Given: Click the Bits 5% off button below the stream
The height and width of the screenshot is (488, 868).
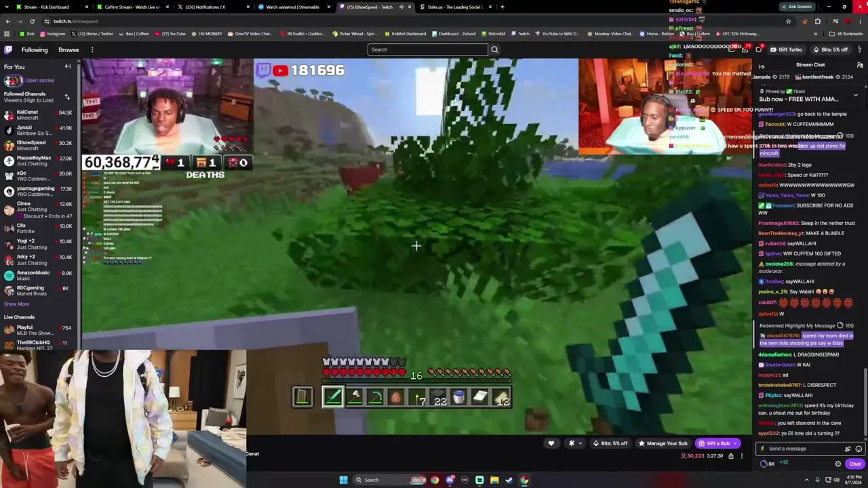Looking at the screenshot, I should 610,443.
